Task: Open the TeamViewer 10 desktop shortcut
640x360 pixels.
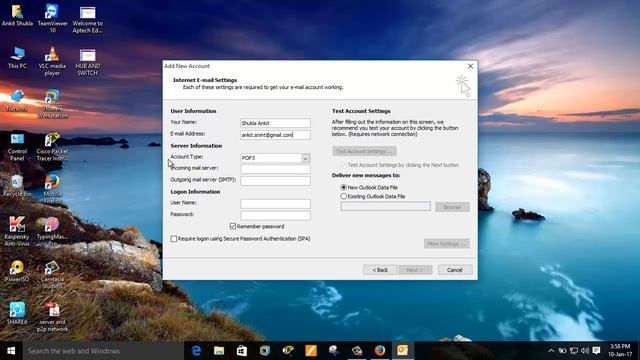Action: click(52, 18)
